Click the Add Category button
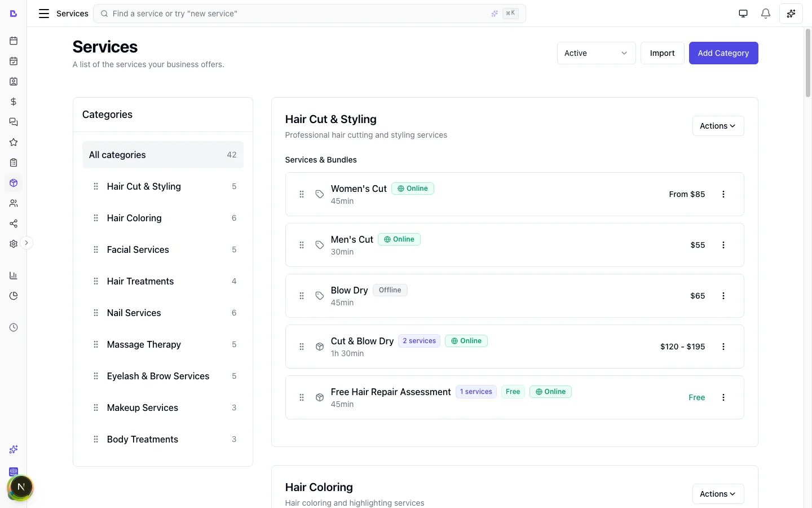Image resolution: width=812 pixels, height=508 pixels. pyautogui.click(x=723, y=53)
